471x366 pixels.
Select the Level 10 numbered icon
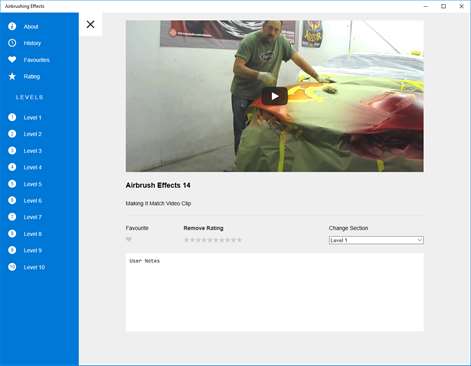pyautogui.click(x=12, y=267)
